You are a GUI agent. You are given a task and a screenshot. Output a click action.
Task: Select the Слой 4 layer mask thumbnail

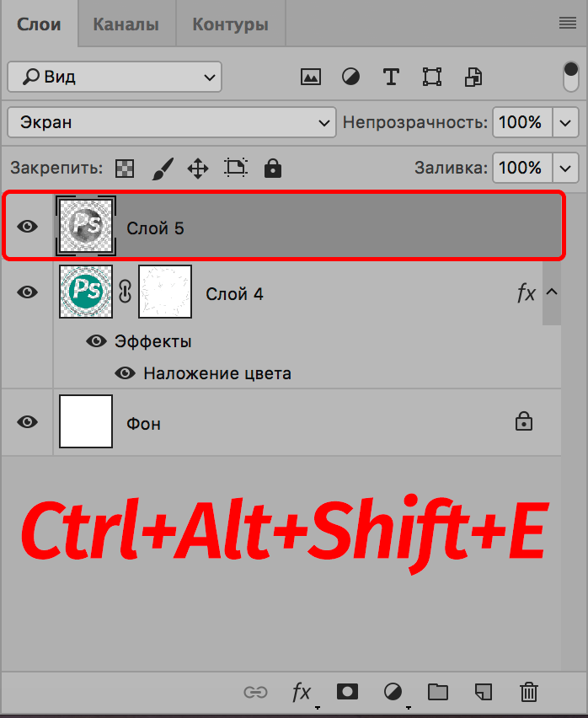coord(165,292)
